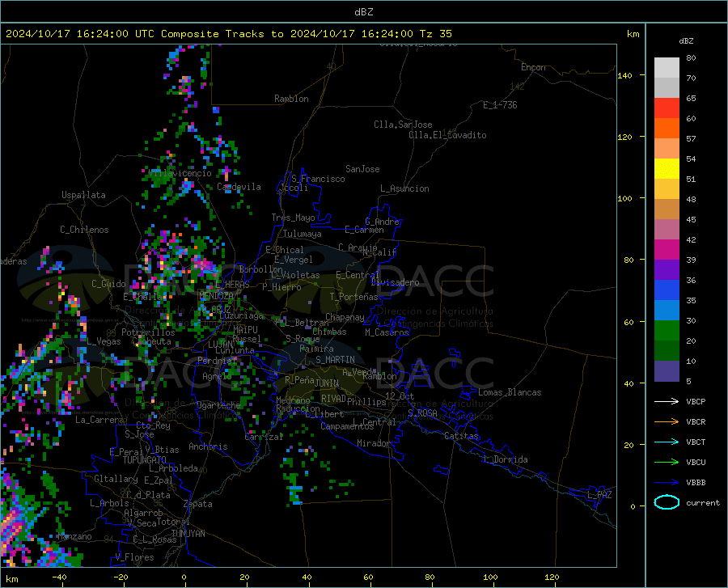Click the Tres_Mayo map label
The height and width of the screenshot is (588, 728).
[x=293, y=218]
